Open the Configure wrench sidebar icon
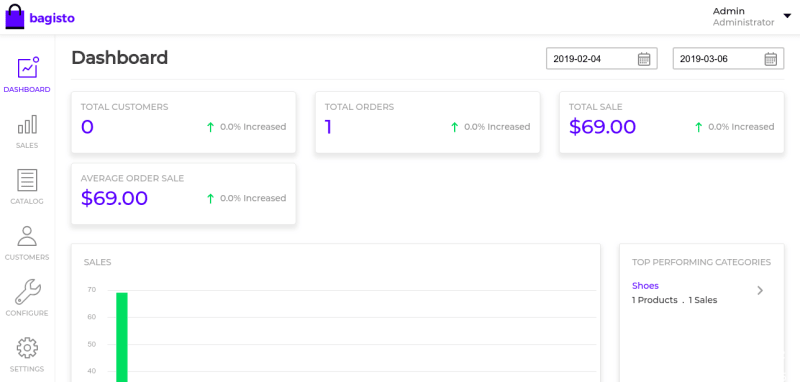 [27, 292]
